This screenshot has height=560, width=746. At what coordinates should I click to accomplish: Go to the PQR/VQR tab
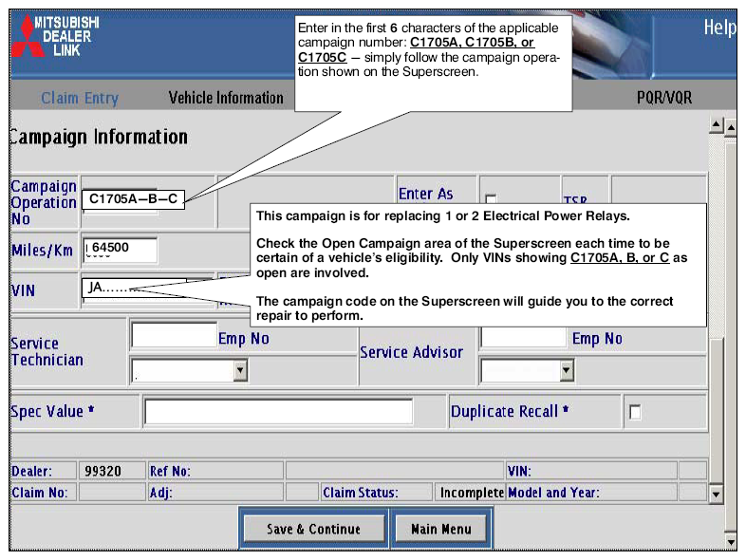click(664, 98)
